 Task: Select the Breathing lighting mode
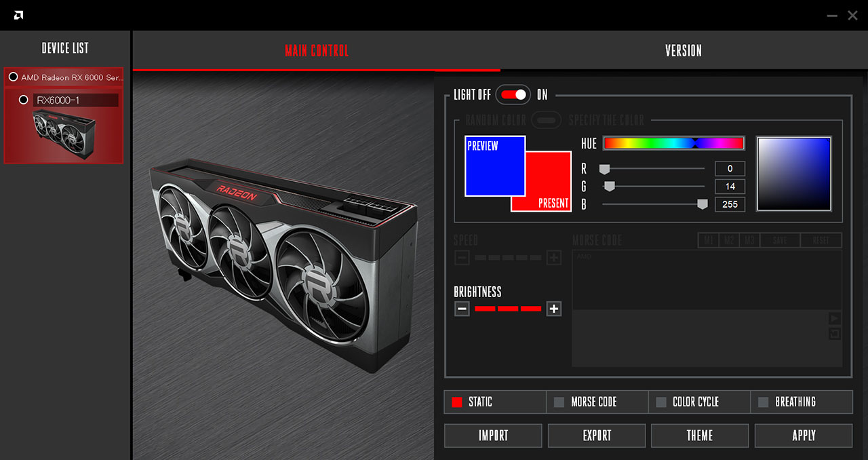(x=802, y=402)
